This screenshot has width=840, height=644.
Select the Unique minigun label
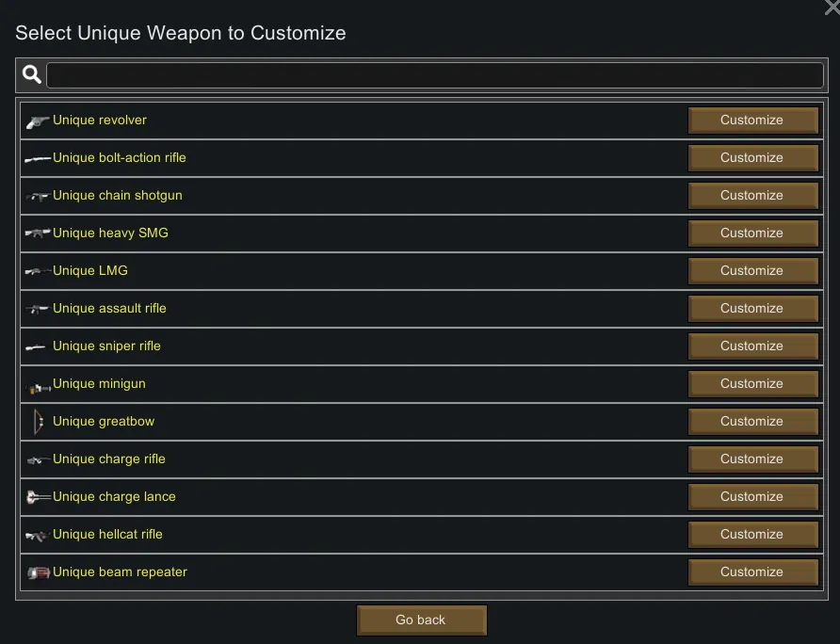tap(99, 384)
